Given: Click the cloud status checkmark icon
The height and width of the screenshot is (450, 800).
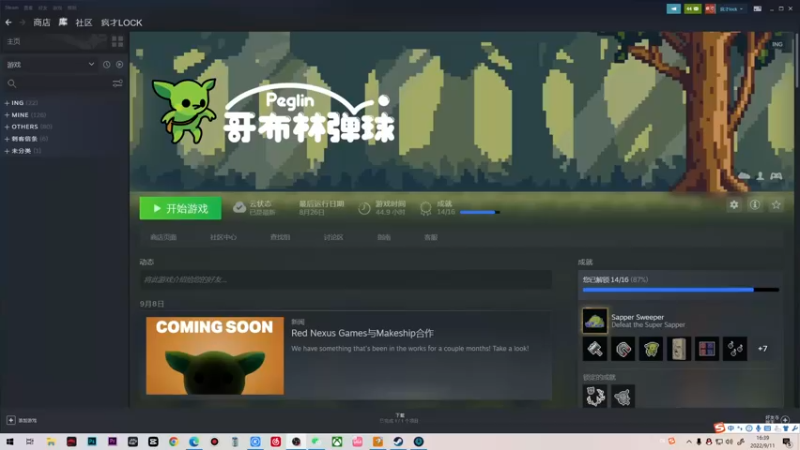Looking at the screenshot, I should pyautogui.click(x=239, y=208).
